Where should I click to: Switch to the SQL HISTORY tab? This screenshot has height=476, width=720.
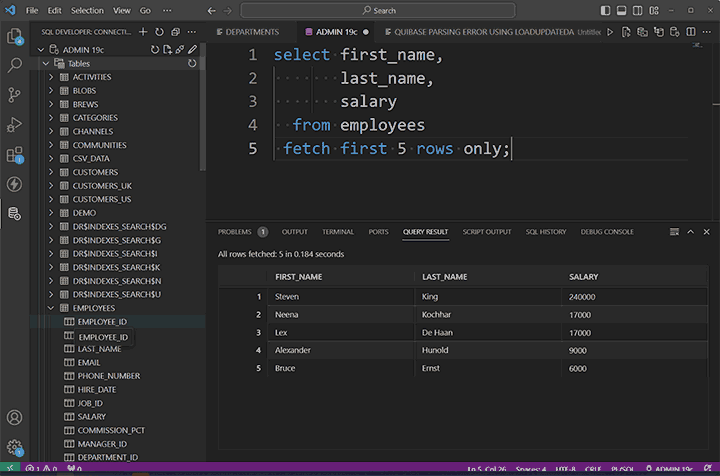point(546,232)
